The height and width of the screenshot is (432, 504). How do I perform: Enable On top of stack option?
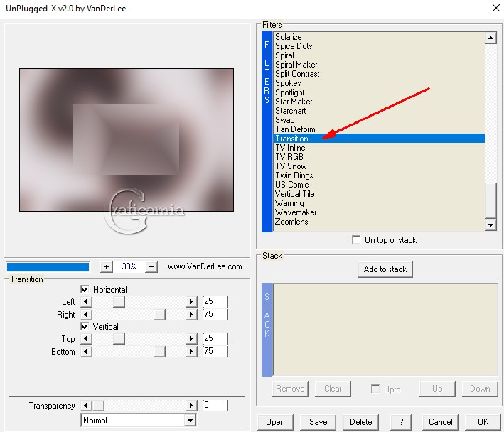(x=356, y=239)
